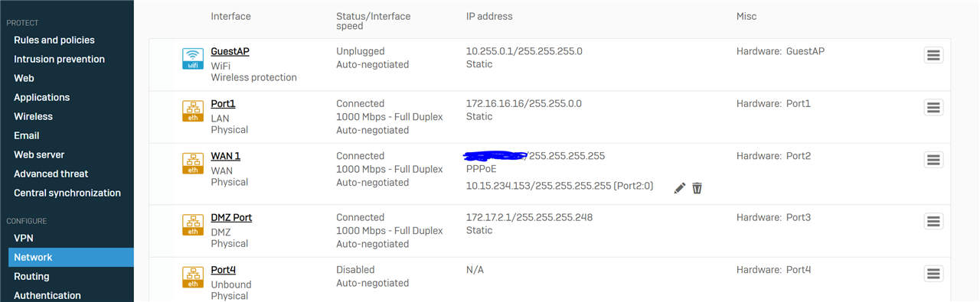Open the WAN 1 interface link
Screen dimensions: 980x302
tap(225, 156)
